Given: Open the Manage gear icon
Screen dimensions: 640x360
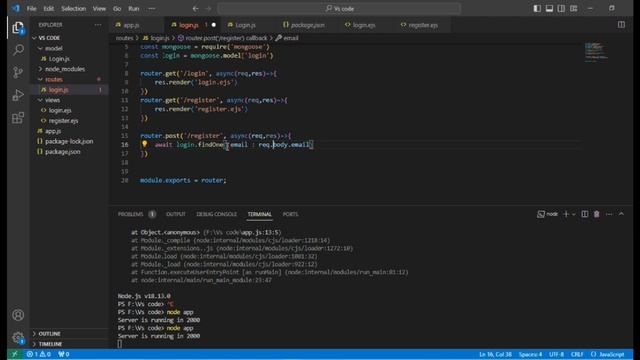Looking at the screenshot, I should pos(18,338).
